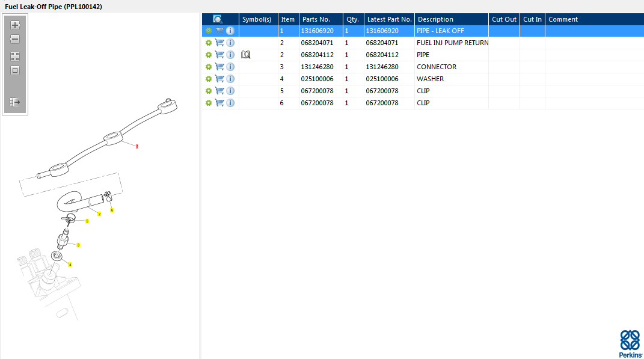The image size is (644, 359).
Task: Show info for FUEL INJ PUMP RETURN
Action: [230, 43]
